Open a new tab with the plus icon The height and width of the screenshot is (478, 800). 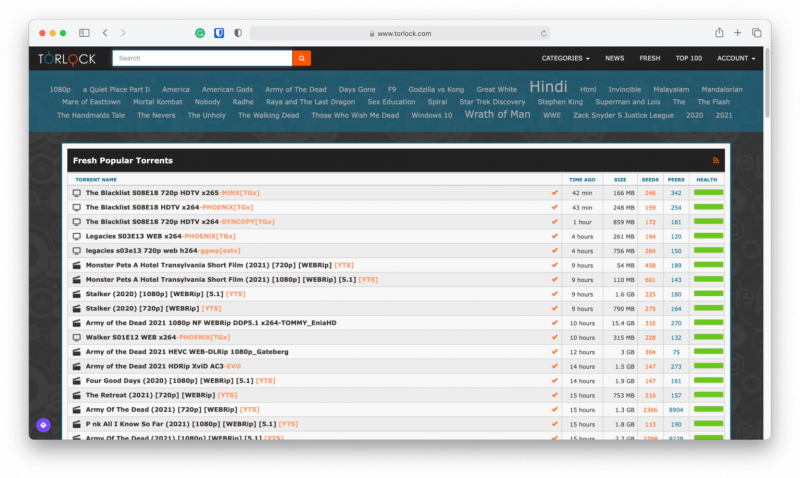(737, 33)
